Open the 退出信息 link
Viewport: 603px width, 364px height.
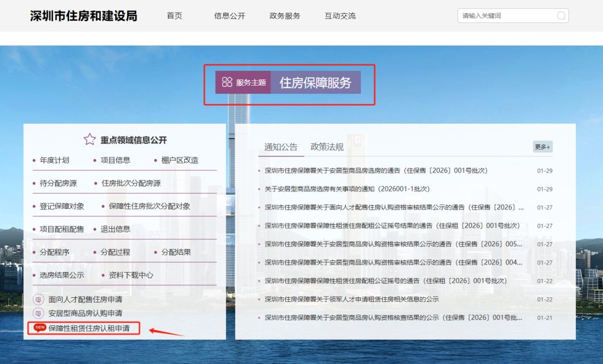[116, 229]
